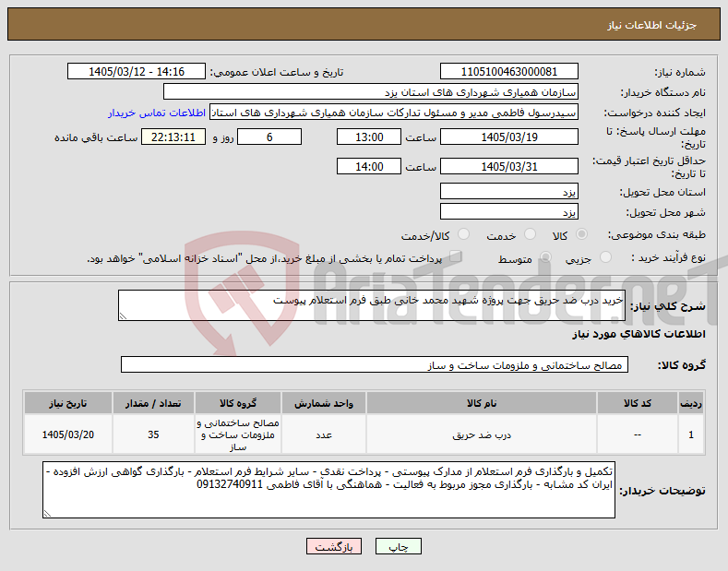Select the متوسط purchase type radio
Screen dimensions: 728x571
545,257
